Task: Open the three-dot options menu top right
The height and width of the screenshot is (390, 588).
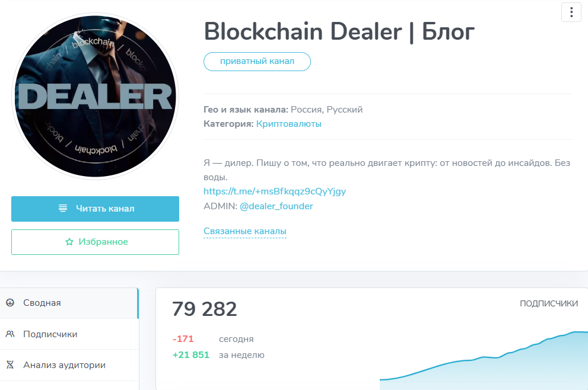Action: click(571, 12)
